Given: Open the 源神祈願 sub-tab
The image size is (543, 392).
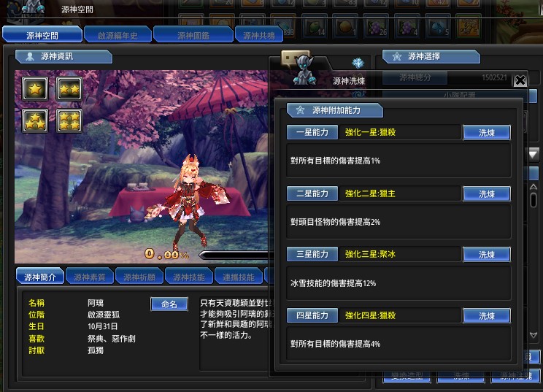Looking at the screenshot, I should 139,277.
